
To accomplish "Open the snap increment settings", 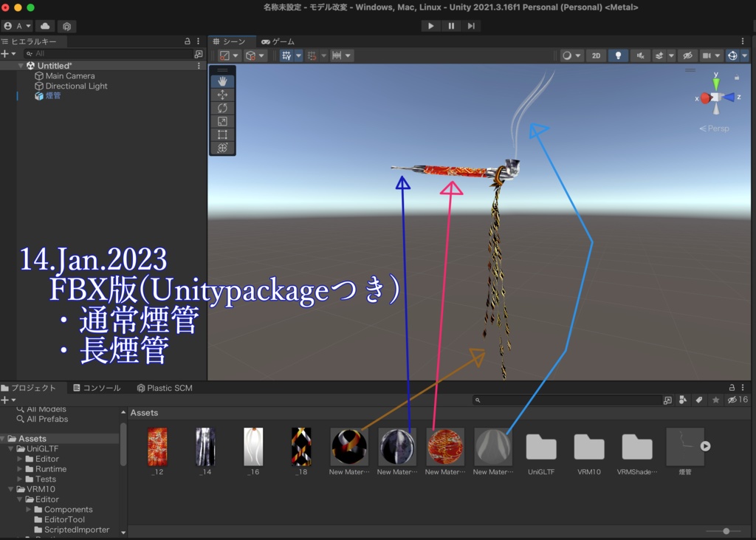I will [x=342, y=55].
